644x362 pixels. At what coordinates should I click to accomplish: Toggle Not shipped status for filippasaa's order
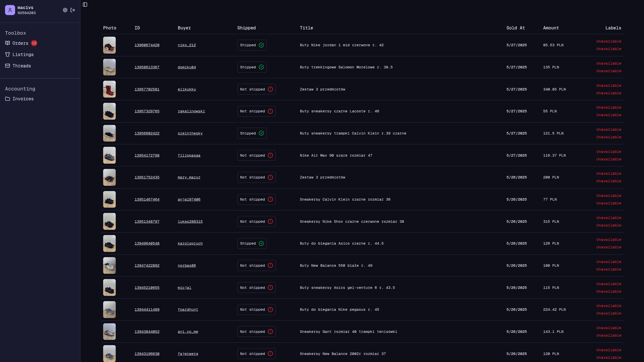[256, 155]
